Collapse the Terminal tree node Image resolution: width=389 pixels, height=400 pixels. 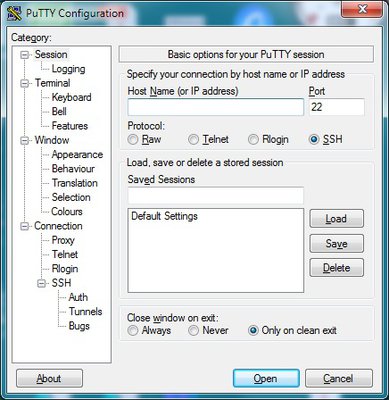coord(24,83)
